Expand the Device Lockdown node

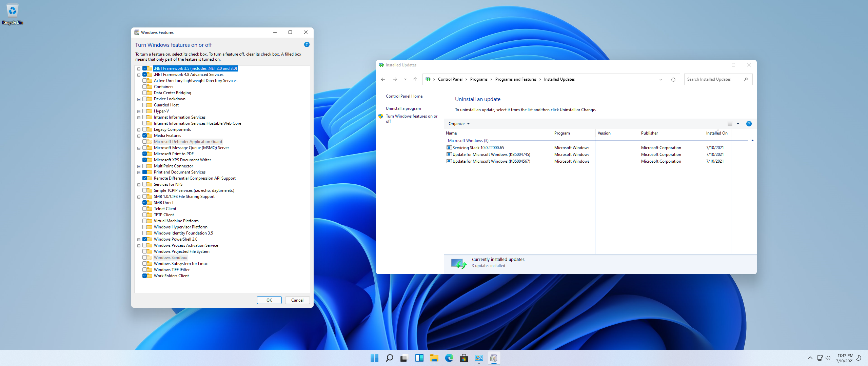point(139,99)
